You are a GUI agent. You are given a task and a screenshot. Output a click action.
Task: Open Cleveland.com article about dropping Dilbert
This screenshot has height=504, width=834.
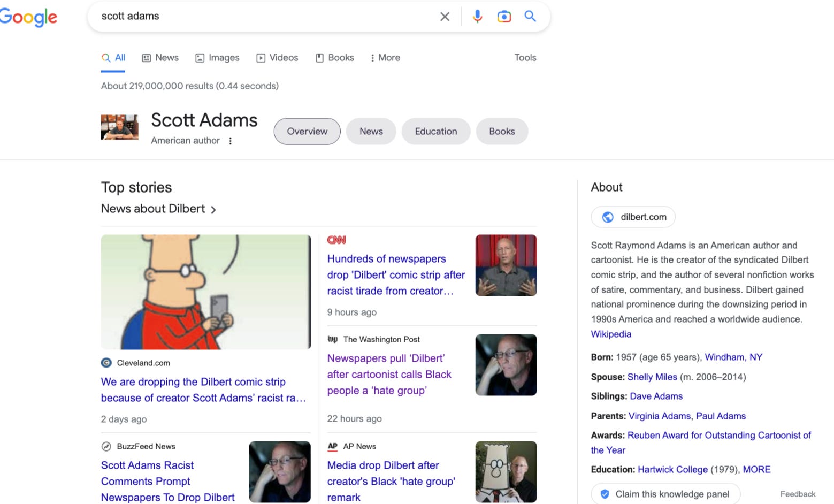[x=204, y=390]
